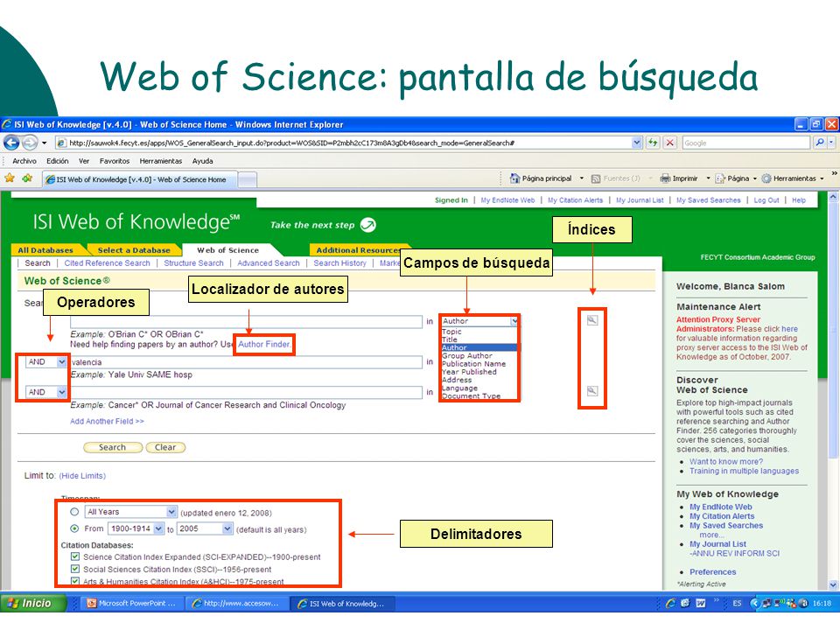The width and height of the screenshot is (840, 630).
Task: Switch to http://www.accesow taskbar window
Action: click(x=236, y=603)
